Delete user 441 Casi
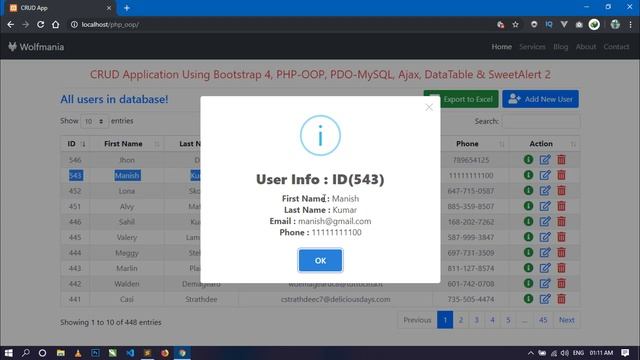 [562, 299]
